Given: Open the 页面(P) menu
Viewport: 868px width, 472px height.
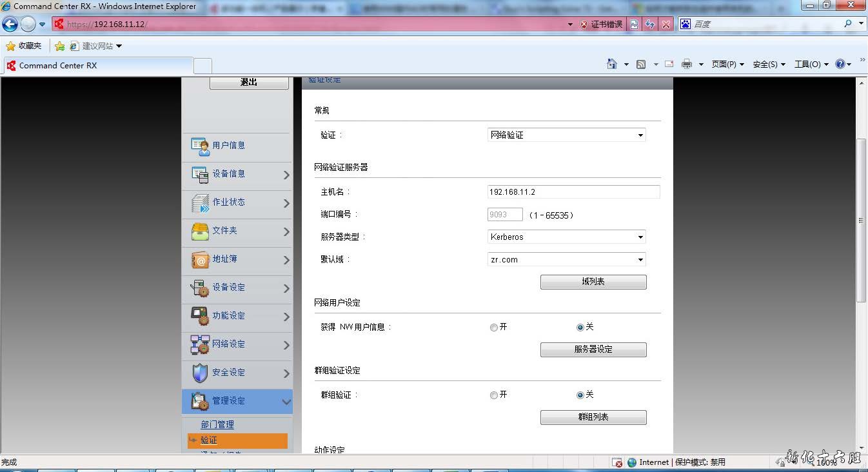Looking at the screenshot, I should tap(727, 64).
